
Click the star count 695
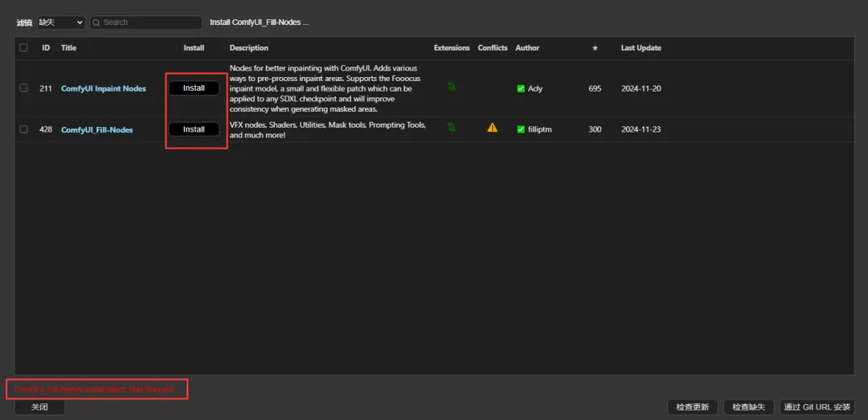click(x=595, y=88)
